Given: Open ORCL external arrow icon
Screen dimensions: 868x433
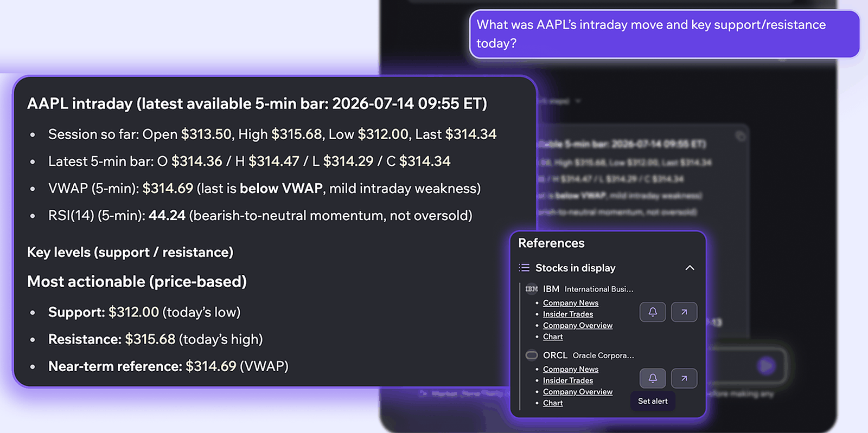Looking at the screenshot, I should tap(684, 378).
